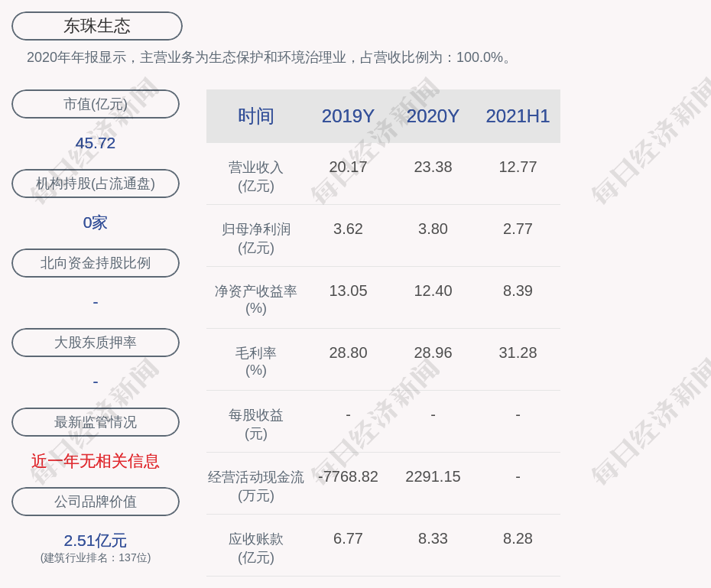Click the 净资产收益率(%) row label
This screenshot has height=588, width=711.
256,300
